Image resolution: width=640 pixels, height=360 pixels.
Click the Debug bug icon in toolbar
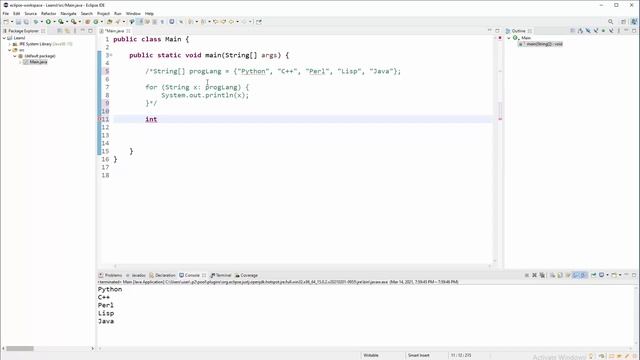[x=36, y=22]
